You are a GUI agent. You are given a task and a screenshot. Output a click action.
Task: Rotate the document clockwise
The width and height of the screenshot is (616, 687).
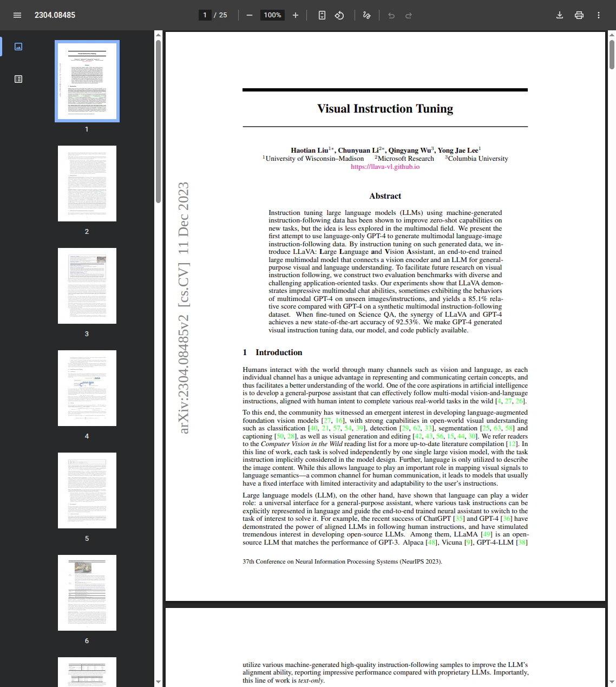(339, 15)
